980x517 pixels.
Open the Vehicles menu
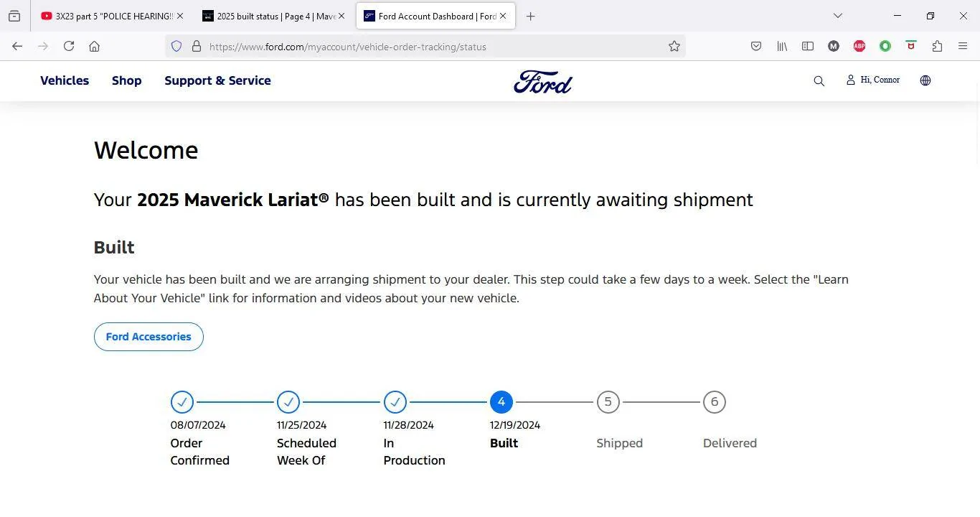coord(65,80)
